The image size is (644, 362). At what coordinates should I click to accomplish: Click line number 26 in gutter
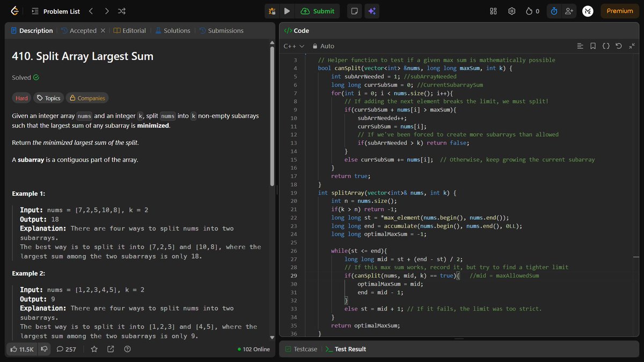tap(294, 250)
